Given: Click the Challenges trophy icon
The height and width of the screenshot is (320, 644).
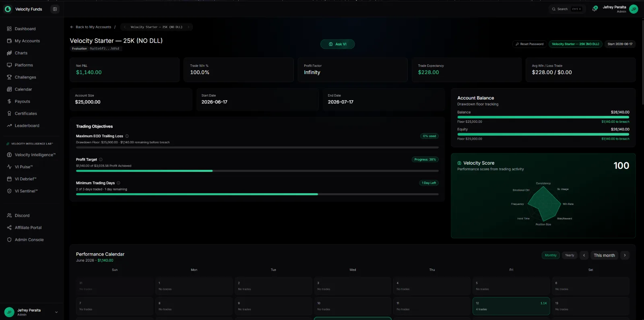Looking at the screenshot, I should click(x=9, y=77).
